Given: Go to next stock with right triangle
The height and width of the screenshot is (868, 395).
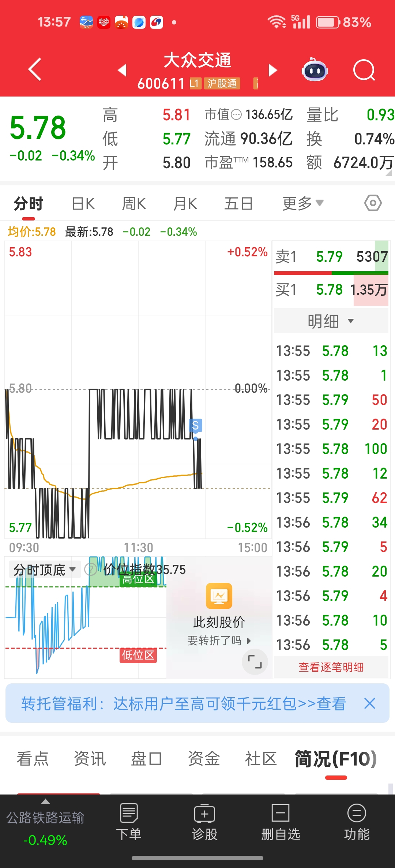Looking at the screenshot, I should click(x=272, y=70).
